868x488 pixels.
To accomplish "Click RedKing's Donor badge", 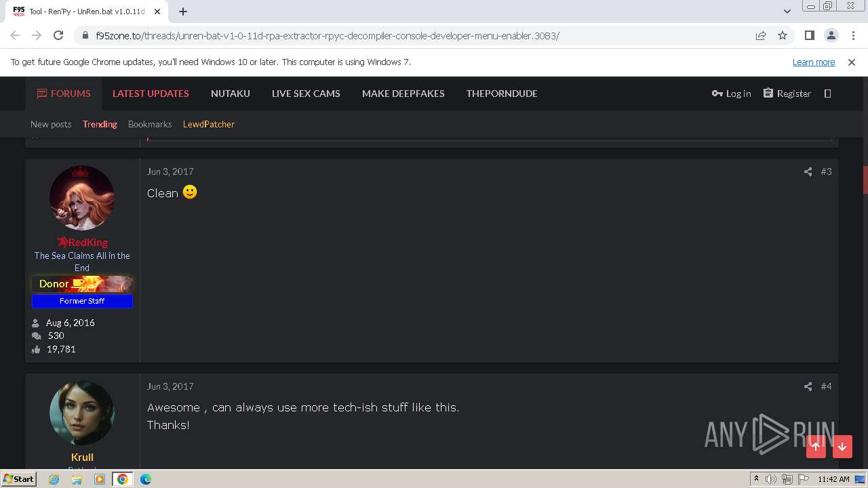I will tap(82, 284).
